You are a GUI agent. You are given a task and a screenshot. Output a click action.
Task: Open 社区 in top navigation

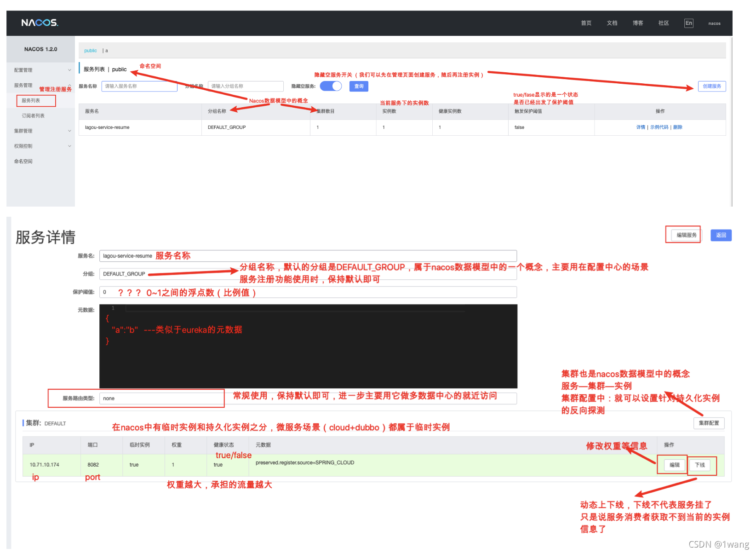663,23
